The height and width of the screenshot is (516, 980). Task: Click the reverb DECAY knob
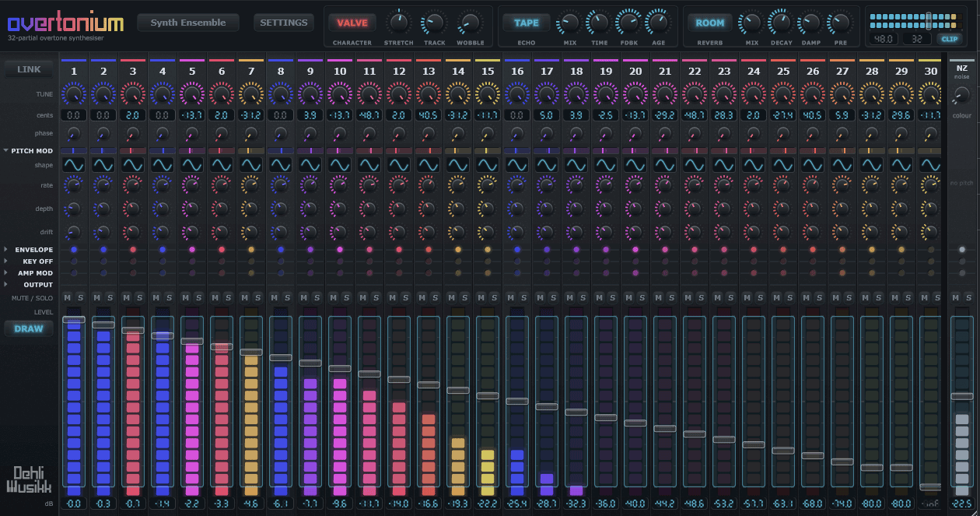click(x=781, y=23)
